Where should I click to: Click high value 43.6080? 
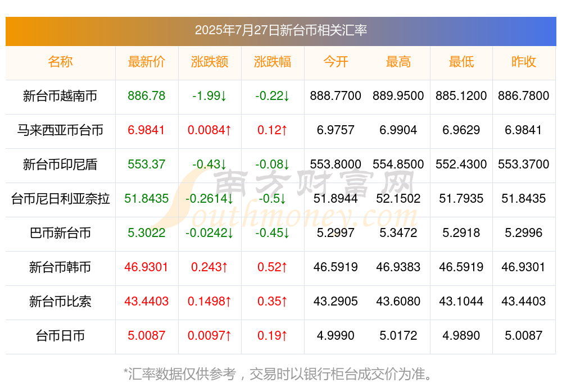click(x=398, y=302)
